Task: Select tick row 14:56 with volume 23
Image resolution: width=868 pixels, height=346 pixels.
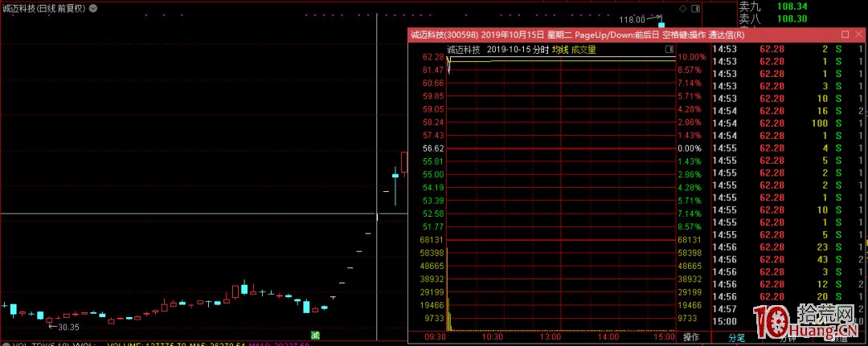Action: click(x=788, y=246)
